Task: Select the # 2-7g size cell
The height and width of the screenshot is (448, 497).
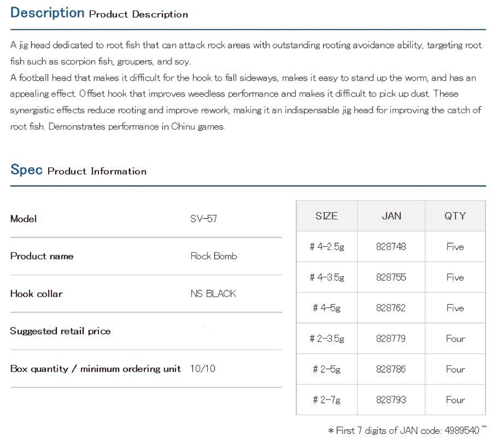Action: coord(327,400)
